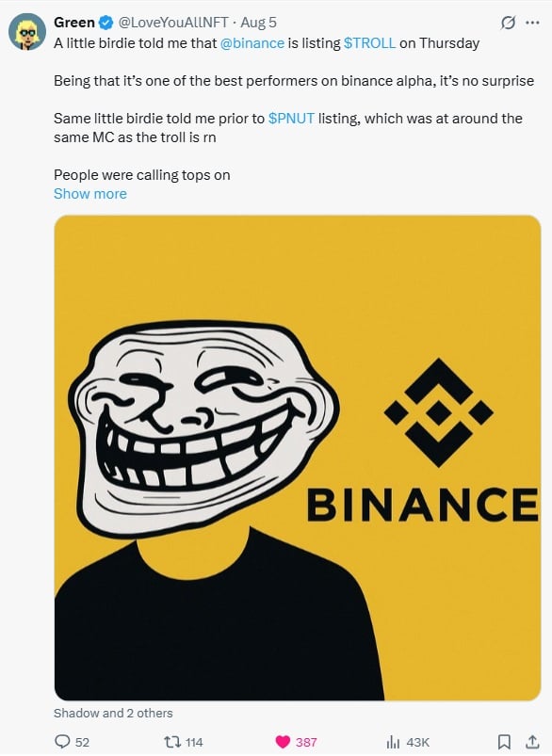552x756 pixels.
Task: Click the 43K views count
Action: click(418, 742)
